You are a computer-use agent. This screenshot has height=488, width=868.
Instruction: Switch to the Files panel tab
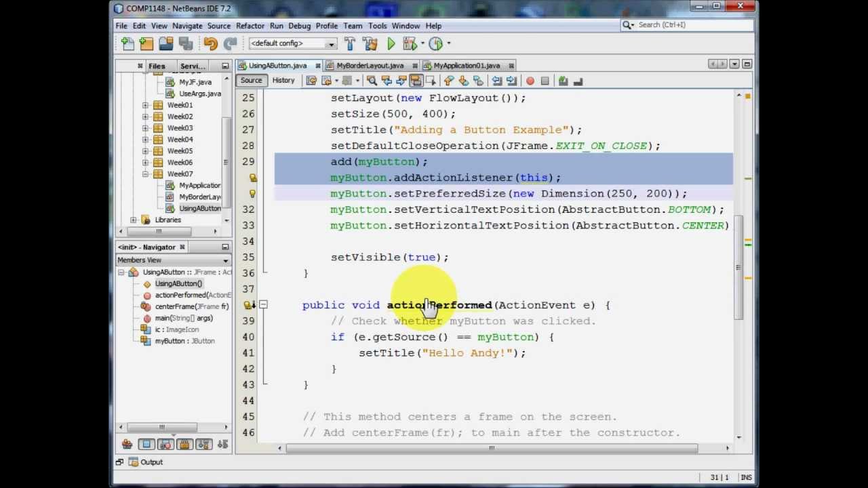[157, 66]
